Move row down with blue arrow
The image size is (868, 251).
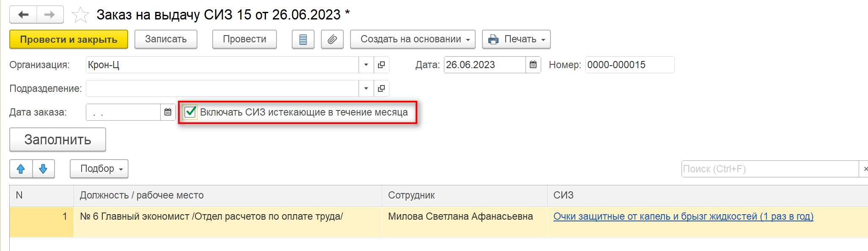43,169
